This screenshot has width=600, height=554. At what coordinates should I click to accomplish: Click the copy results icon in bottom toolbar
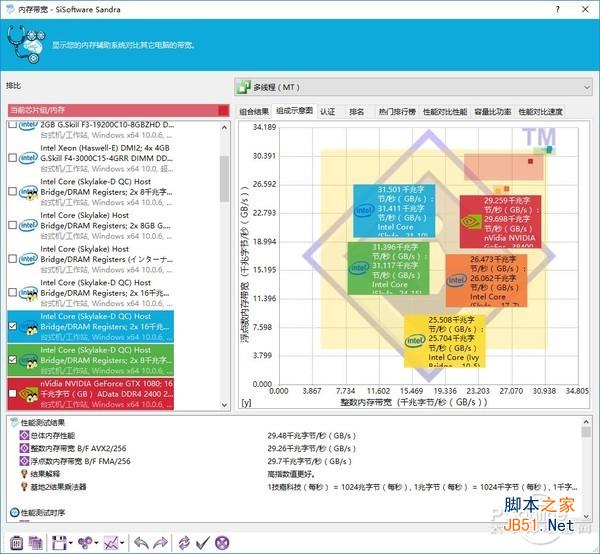click(x=35, y=543)
